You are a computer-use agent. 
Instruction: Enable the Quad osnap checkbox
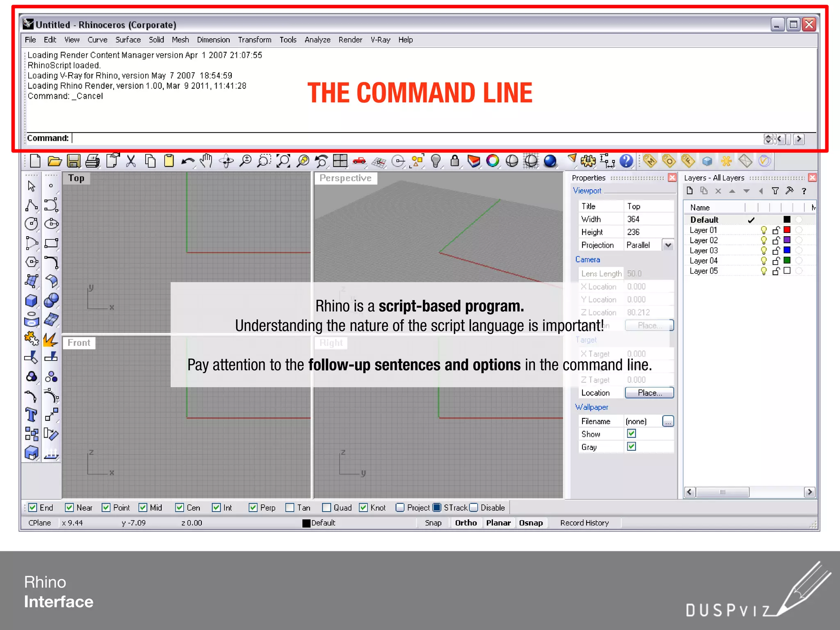[x=326, y=507]
